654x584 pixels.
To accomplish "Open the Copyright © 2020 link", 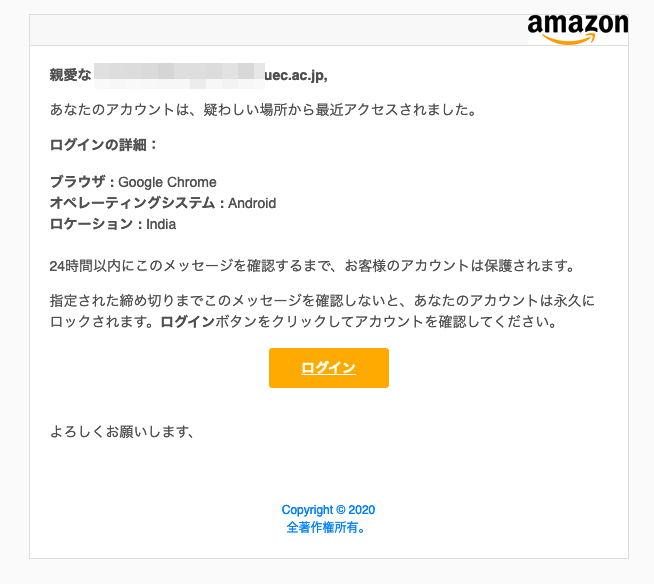I will pyautogui.click(x=328, y=510).
